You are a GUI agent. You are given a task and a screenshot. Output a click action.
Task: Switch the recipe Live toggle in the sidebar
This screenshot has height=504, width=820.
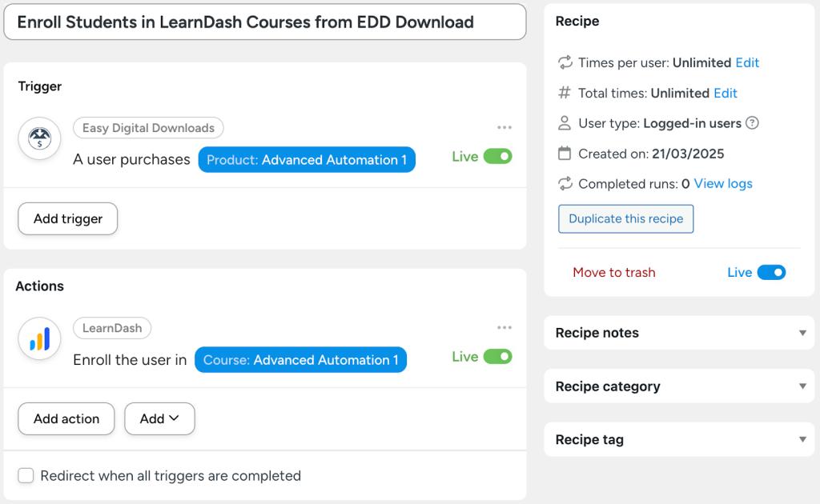click(x=771, y=272)
